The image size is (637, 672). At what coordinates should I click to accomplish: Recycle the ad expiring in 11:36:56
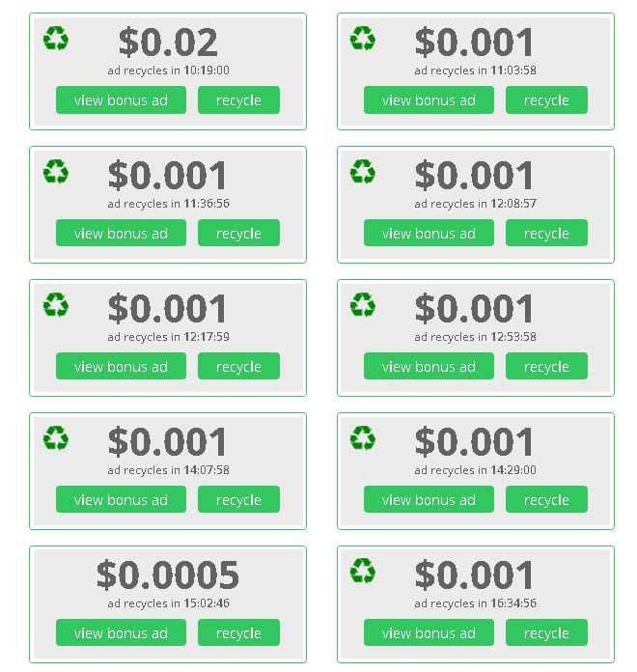coord(238,233)
